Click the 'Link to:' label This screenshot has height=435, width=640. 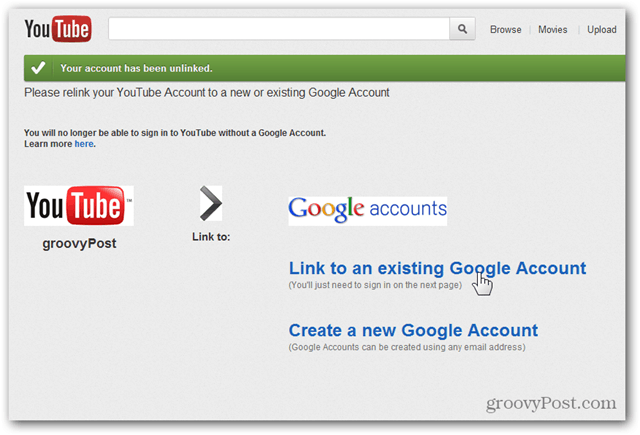coord(211,237)
